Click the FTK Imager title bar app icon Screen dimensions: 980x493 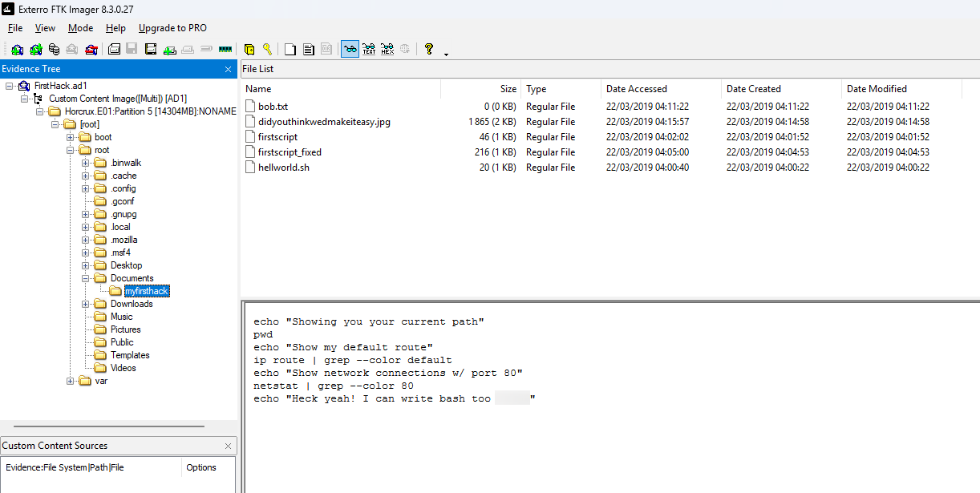[x=10, y=10]
